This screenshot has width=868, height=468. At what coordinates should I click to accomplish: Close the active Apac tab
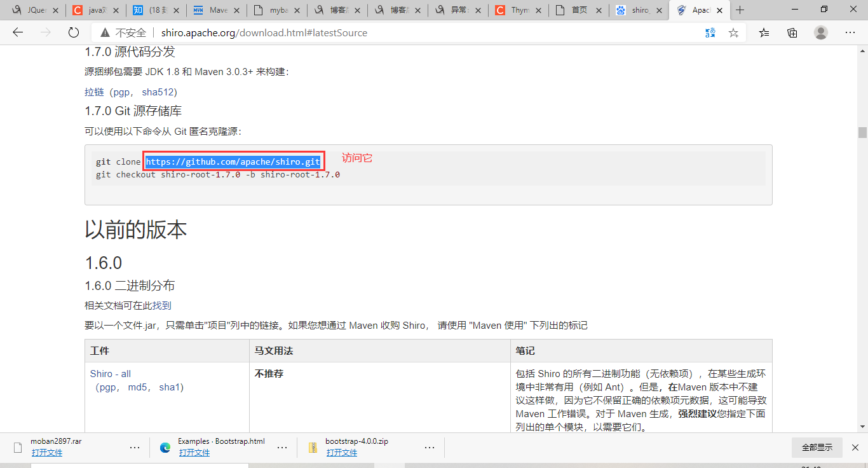click(719, 10)
